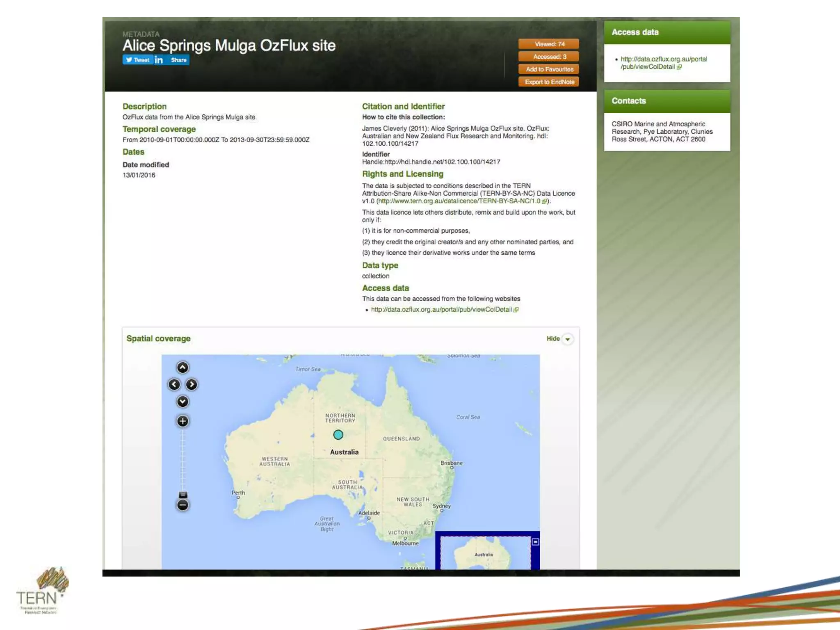
Task: Zoom out the map with minus icon
Action: [183, 505]
